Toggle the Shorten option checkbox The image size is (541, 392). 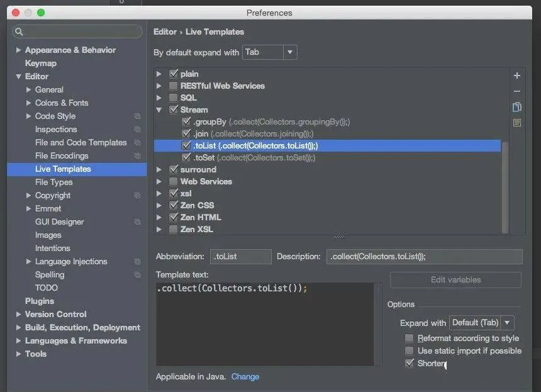409,363
